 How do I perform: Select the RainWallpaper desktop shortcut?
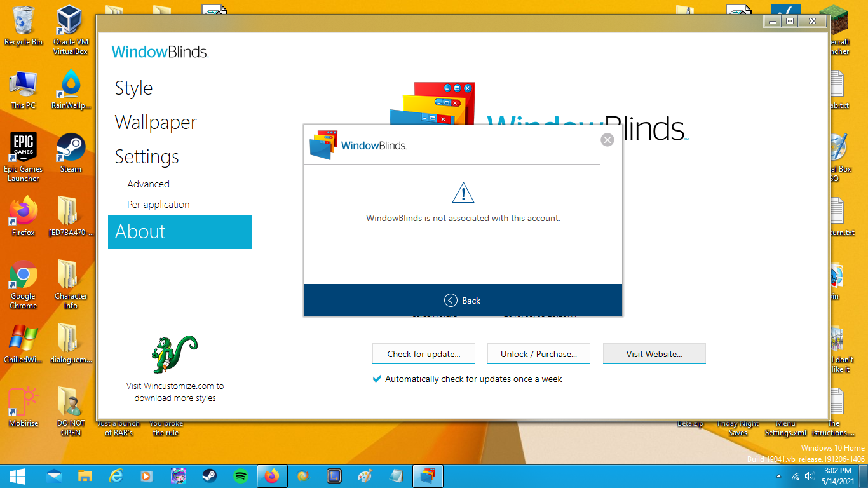(x=71, y=90)
